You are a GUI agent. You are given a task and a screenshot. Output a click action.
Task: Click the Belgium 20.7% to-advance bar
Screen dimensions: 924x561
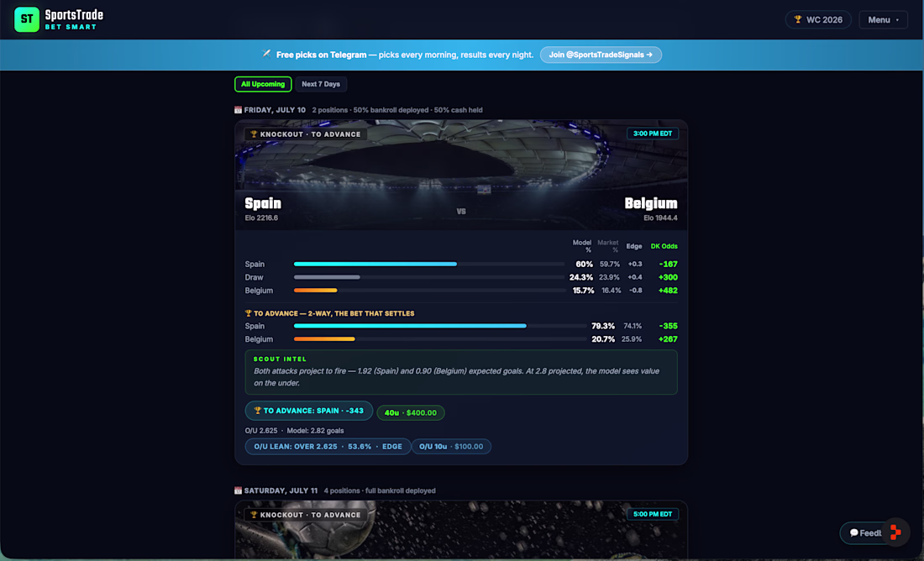click(x=440, y=338)
